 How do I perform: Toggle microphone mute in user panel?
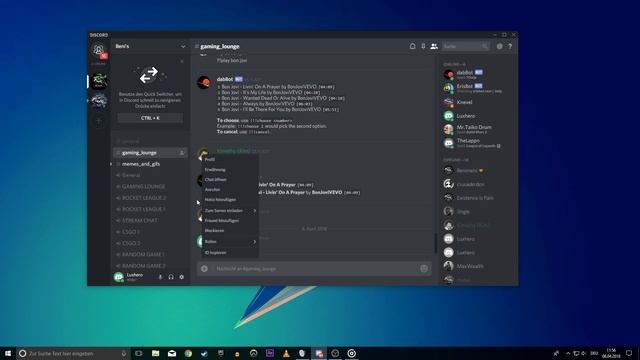(160, 277)
